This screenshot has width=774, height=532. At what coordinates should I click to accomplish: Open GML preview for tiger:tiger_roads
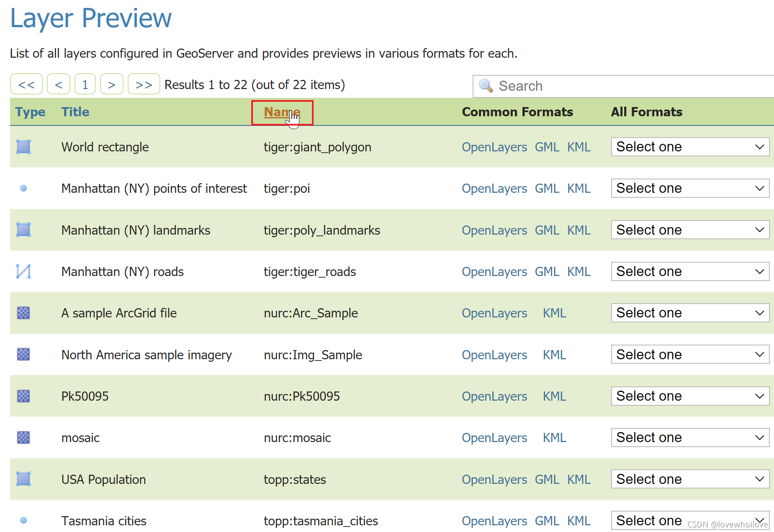547,272
